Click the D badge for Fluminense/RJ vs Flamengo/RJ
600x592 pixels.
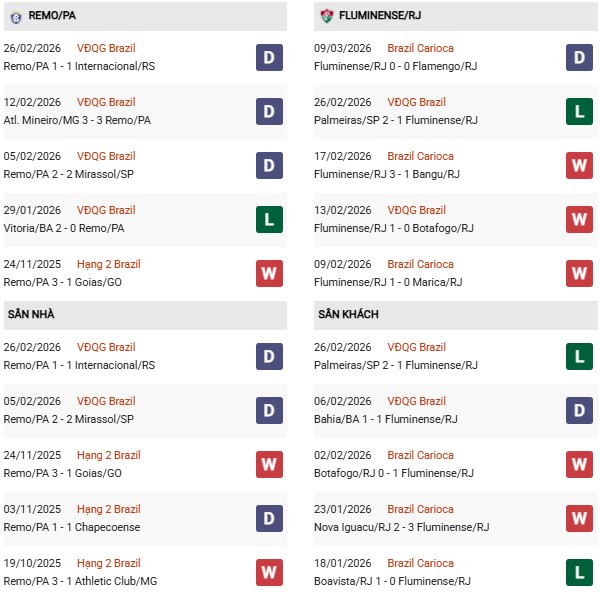pyautogui.click(x=580, y=57)
